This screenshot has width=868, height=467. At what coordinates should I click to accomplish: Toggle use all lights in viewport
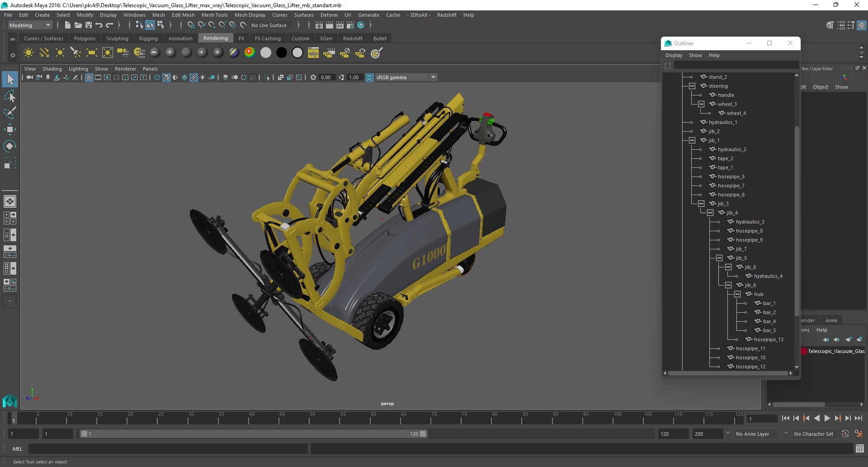(x=203, y=77)
